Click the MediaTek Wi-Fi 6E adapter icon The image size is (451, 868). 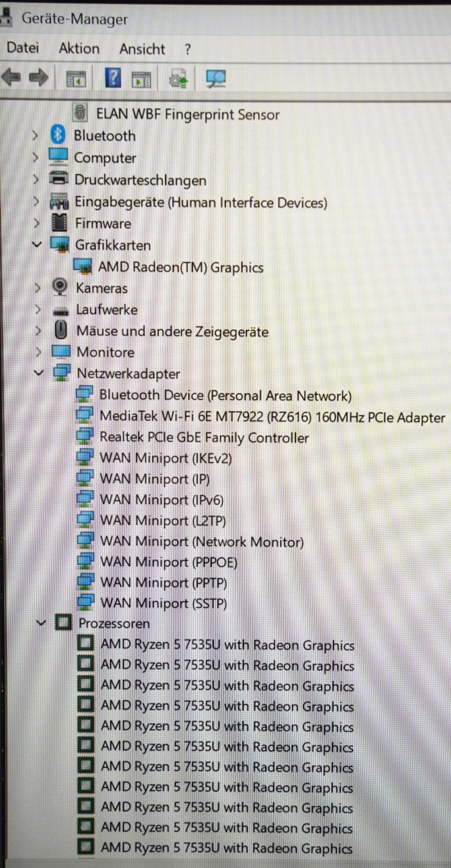[x=85, y=415]
